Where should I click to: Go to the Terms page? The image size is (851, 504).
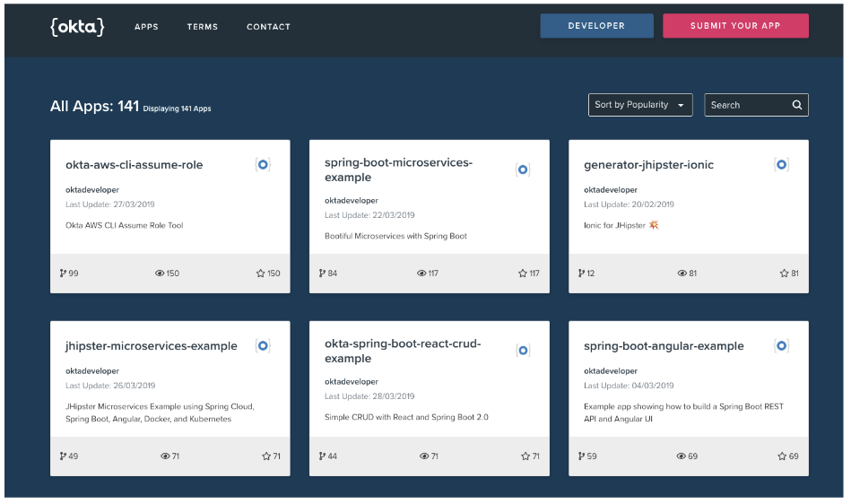point(202,27)
